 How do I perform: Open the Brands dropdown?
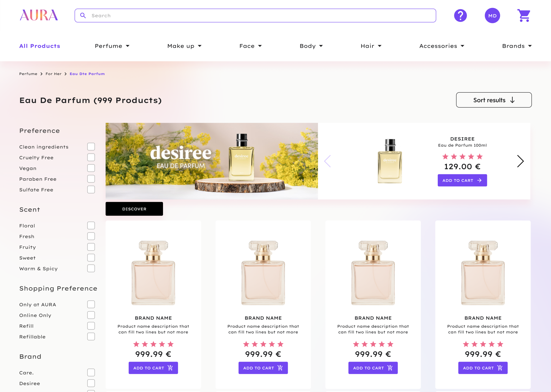click(517, 46)
